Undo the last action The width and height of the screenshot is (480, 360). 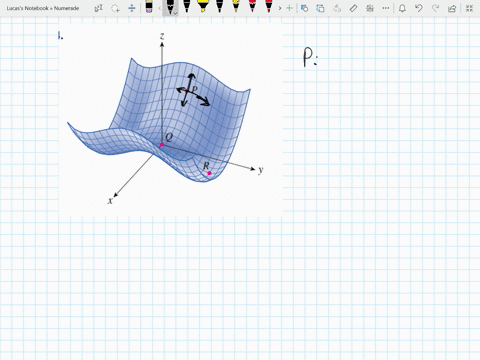click(419, 8)
